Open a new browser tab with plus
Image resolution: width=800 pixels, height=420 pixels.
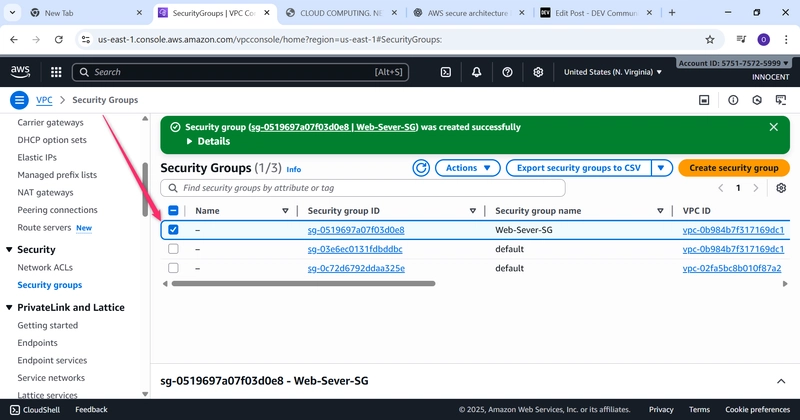click(x=672, y=13)
